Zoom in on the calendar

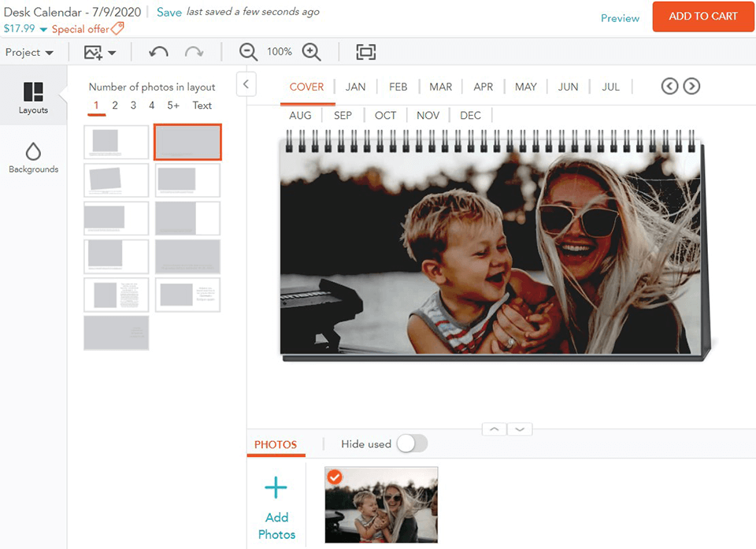312,52
